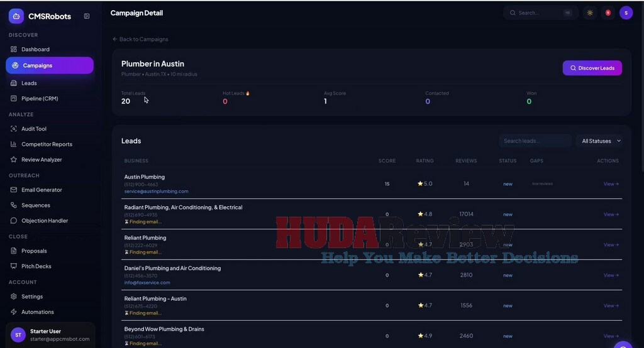View the Reliant Plumbing - Austin lead
The width and height of the screenshot is (644, 348).
611,306
